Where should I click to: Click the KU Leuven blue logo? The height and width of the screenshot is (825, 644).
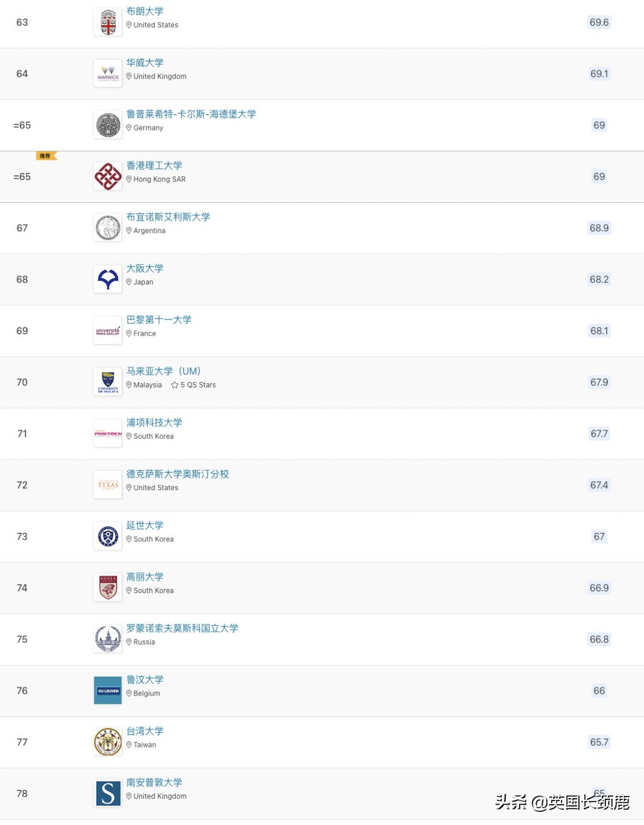tap(108, 691)
